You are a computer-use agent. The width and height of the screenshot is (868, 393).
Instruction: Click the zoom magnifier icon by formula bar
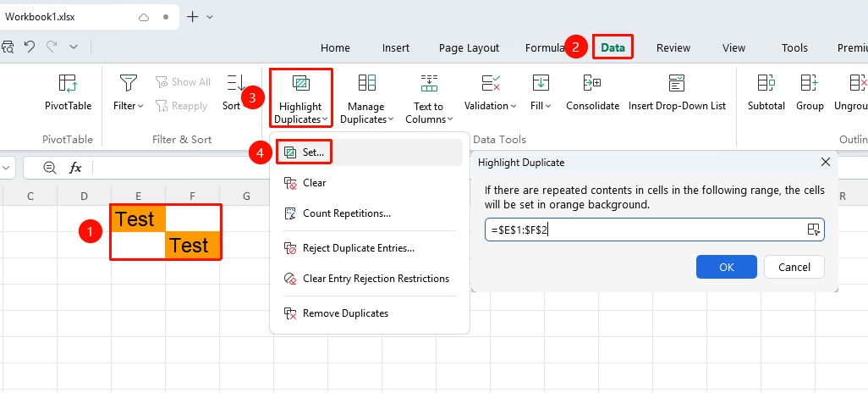click(x=49, y=168)
